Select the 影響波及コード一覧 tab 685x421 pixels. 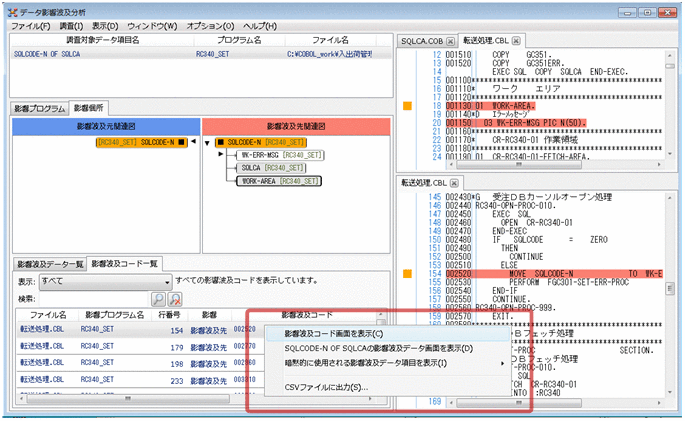pos(124,263)
